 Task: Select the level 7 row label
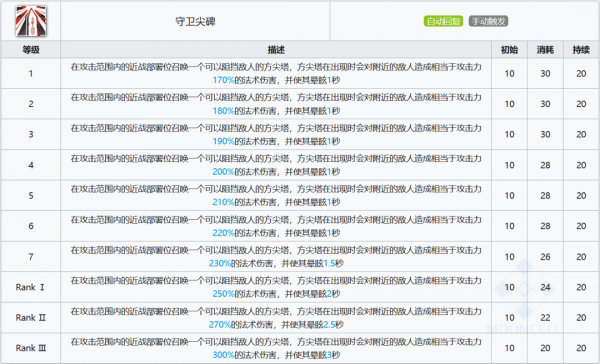(x=31, y=257)
